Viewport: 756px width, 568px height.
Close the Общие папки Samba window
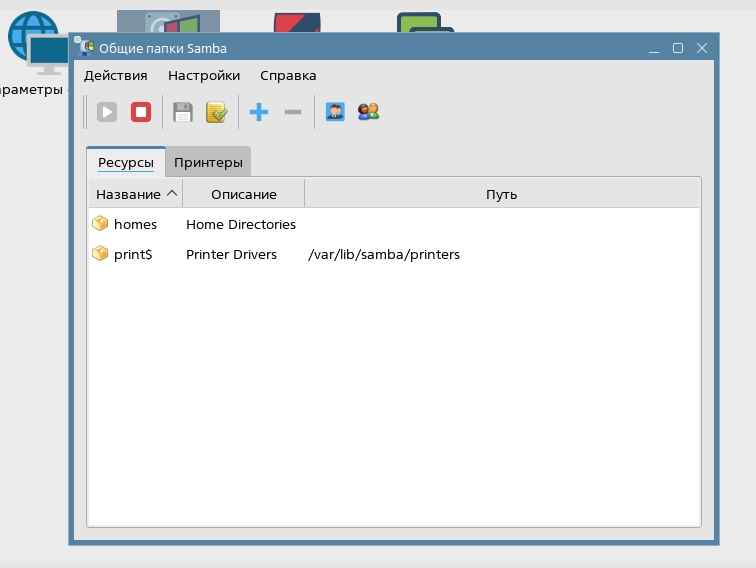click(x=702, y=48)
